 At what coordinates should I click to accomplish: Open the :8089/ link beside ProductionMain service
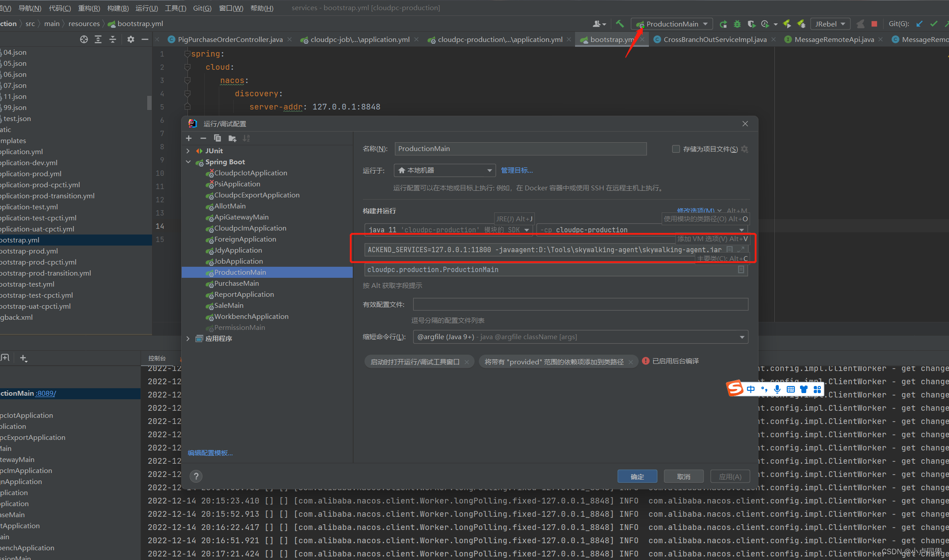point(46,394)
